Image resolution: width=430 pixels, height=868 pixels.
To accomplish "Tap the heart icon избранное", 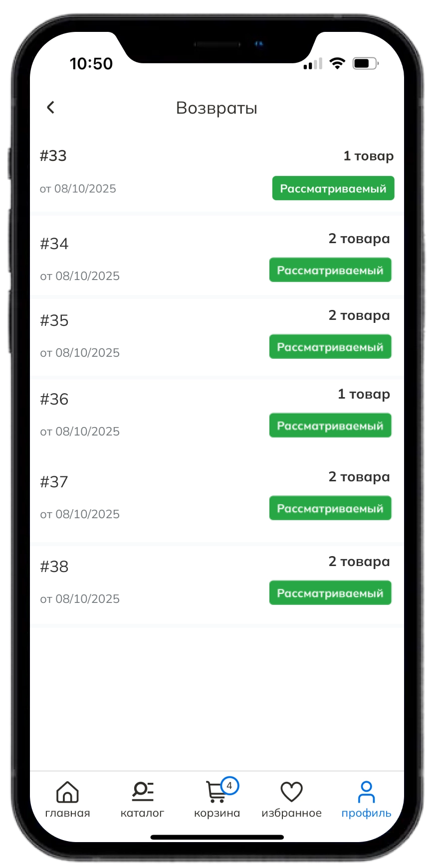I will tap(291, 792).
